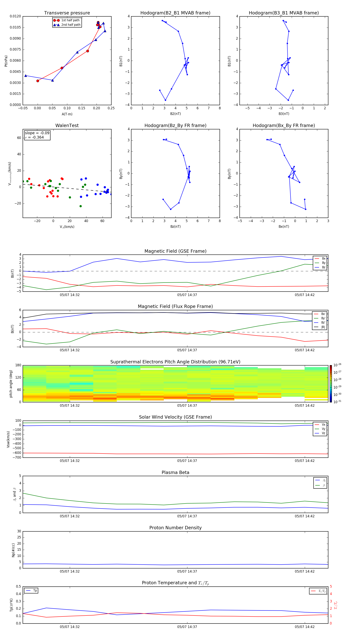Click the "Vsw(km/s)" y-axis label
Image resolution: width=351 pixels, height=644 pixels.
[8, 439]
